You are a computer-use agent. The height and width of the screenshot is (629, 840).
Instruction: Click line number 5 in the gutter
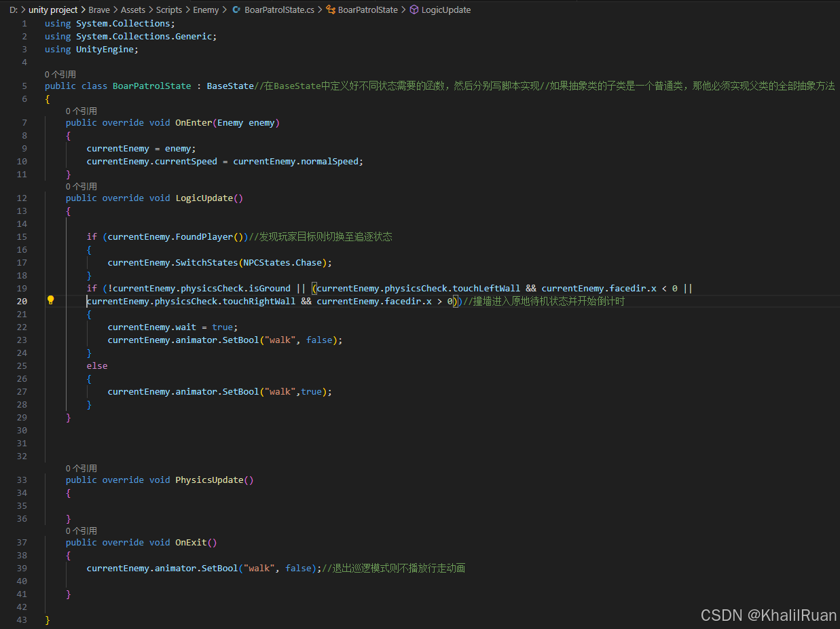coord(24,86)
